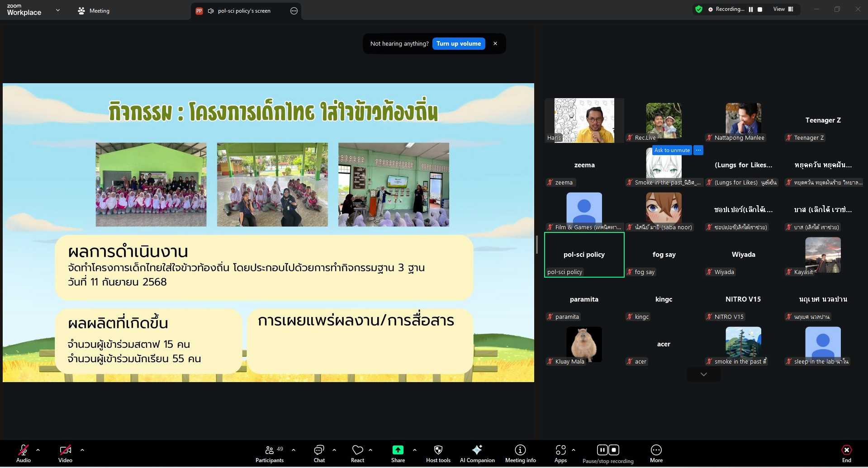868x468 pixels.
Task: Open Meeting info
Action: (x=520, y=453)
